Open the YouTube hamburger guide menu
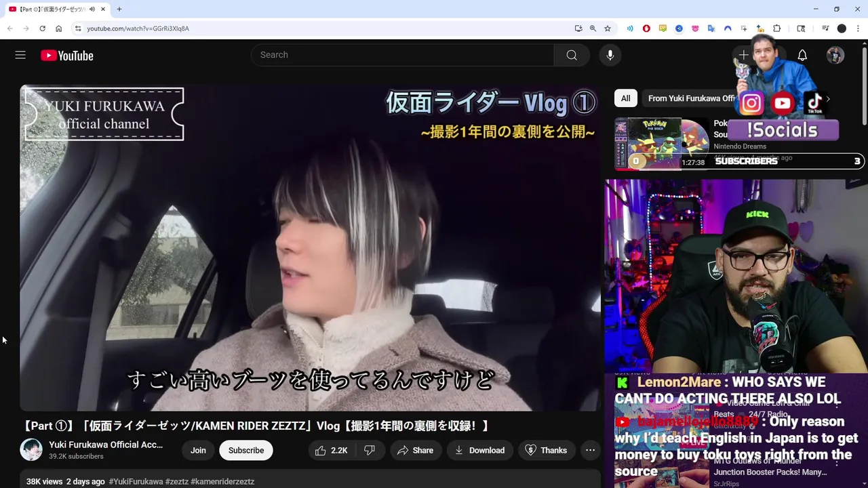This screenshot has height=488, width=868. tap(20, 55)
